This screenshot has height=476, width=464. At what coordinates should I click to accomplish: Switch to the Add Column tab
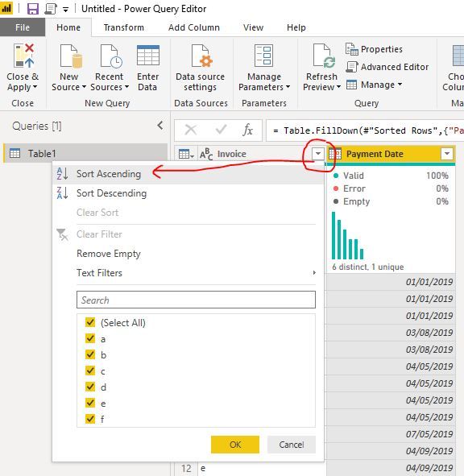[194, 27]
